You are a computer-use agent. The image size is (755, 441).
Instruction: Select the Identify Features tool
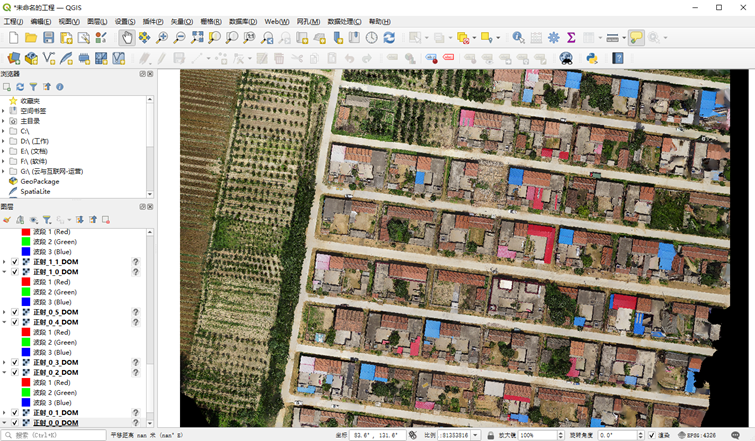pyautogui.click(x=518, y=38)
